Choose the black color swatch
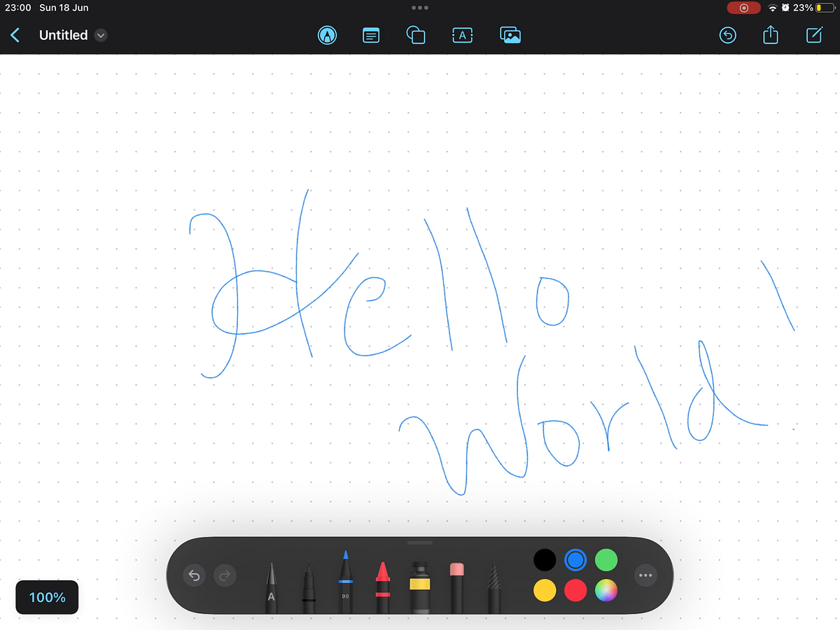840x630 pixels. (545, 559)
